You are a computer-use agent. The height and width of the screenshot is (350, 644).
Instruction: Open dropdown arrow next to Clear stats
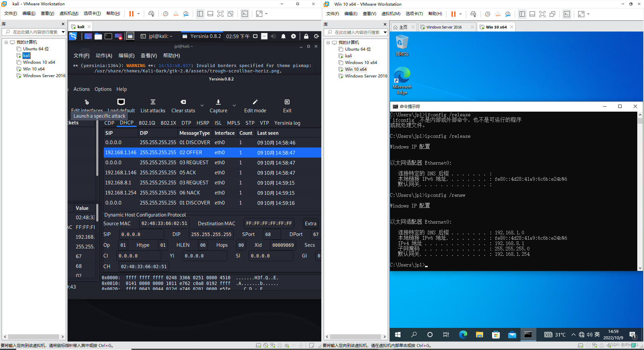click(202, 105)
